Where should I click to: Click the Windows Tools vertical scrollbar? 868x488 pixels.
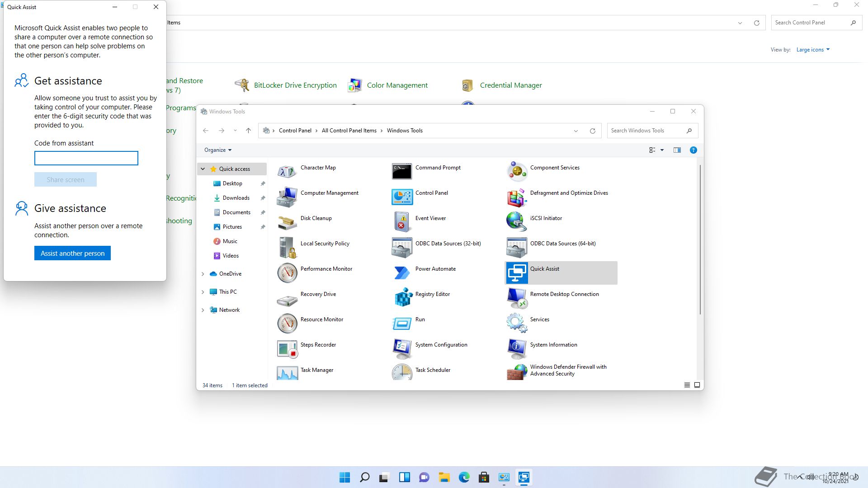700,239
